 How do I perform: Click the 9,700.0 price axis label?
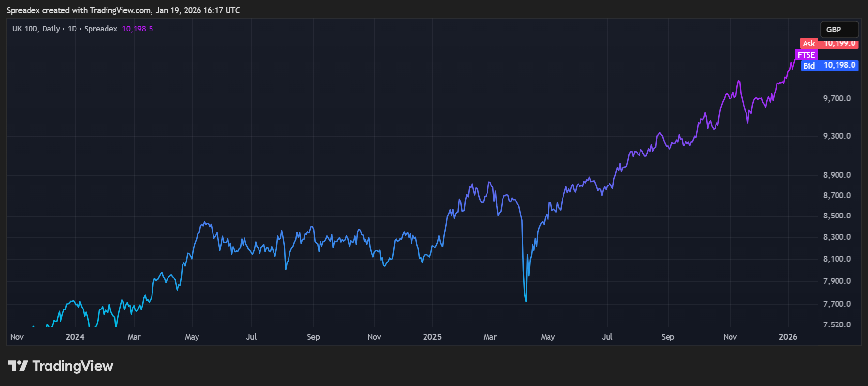[x=837, y=98]
